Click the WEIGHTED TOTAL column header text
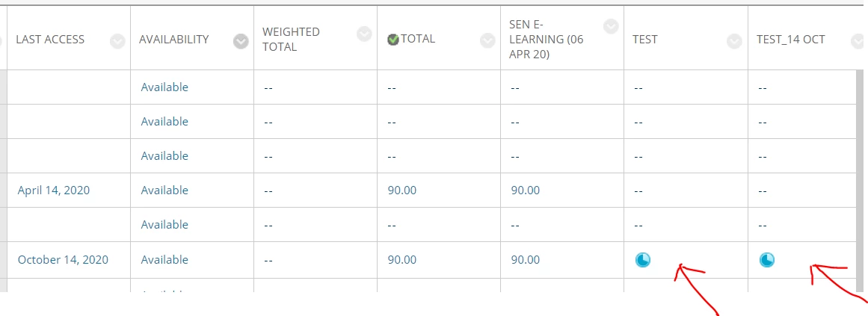 pyautogui.click(x=291, y=40)
